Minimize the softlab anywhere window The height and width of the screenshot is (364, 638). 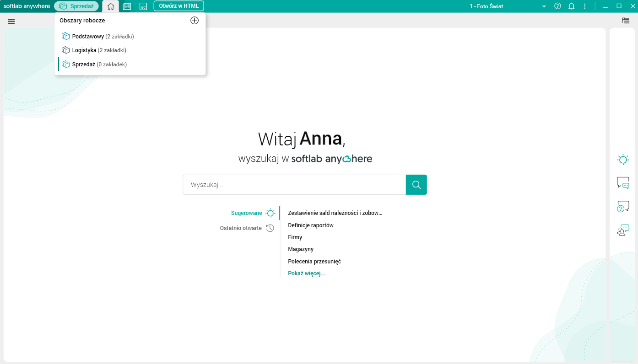606,6
